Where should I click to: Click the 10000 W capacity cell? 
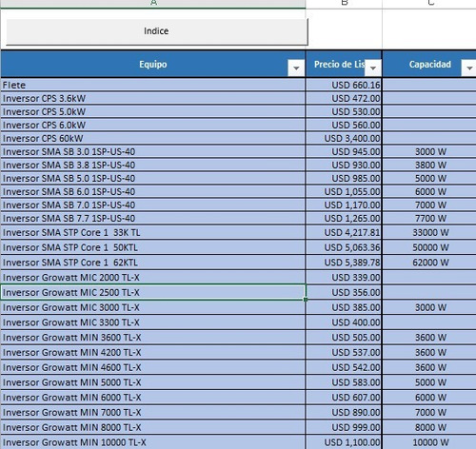coord(430,442)
